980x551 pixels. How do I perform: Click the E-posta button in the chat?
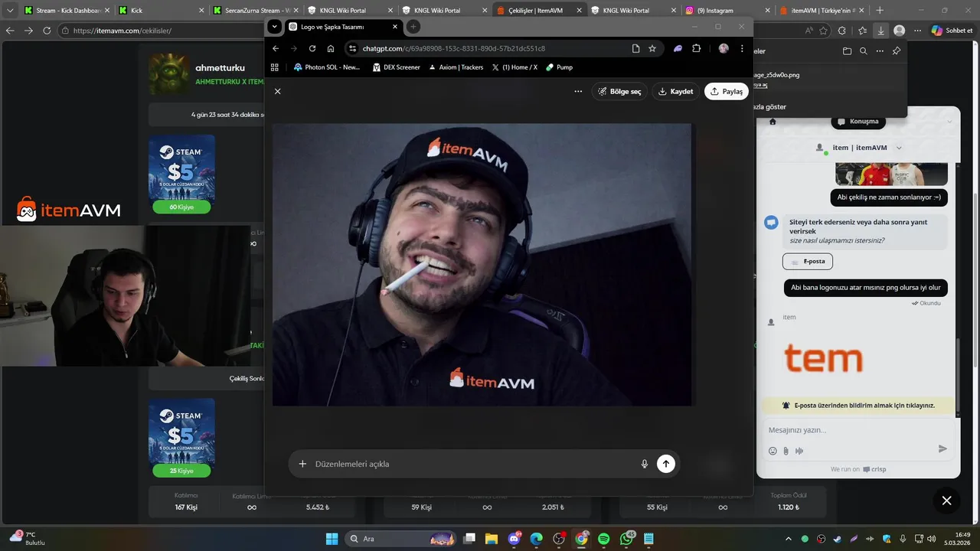(808, 261)
